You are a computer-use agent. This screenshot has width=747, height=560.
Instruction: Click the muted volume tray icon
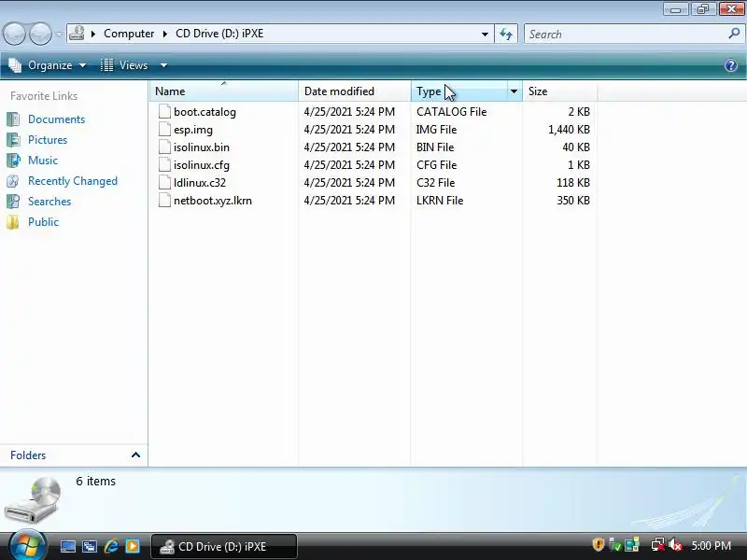(x=675, y=545)
